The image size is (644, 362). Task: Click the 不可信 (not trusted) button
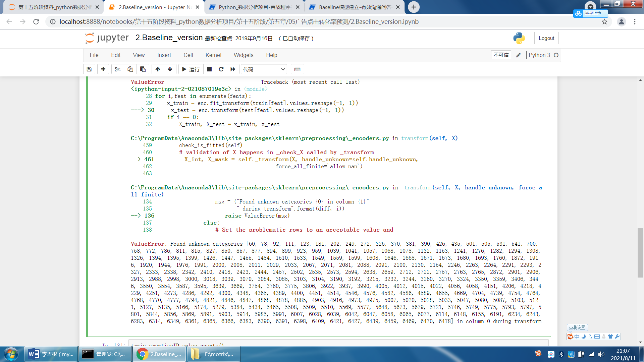(501, 55)
